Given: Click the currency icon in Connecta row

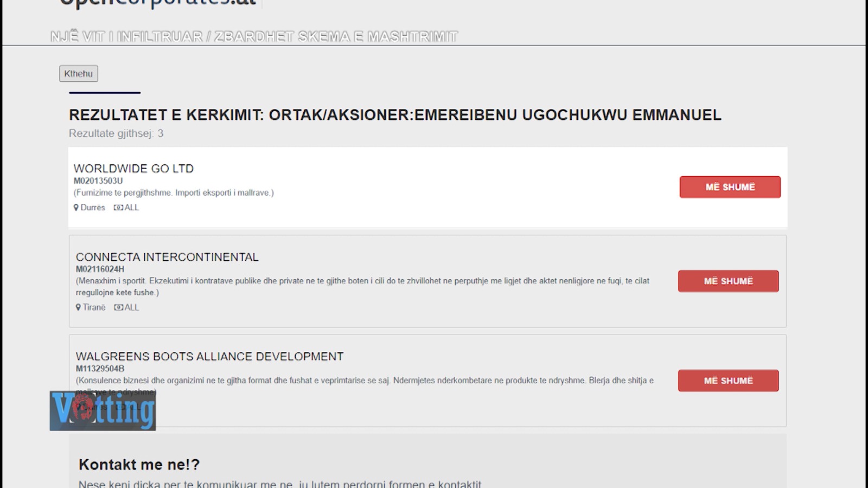Looking at the screenshot, I should (118, 307).
